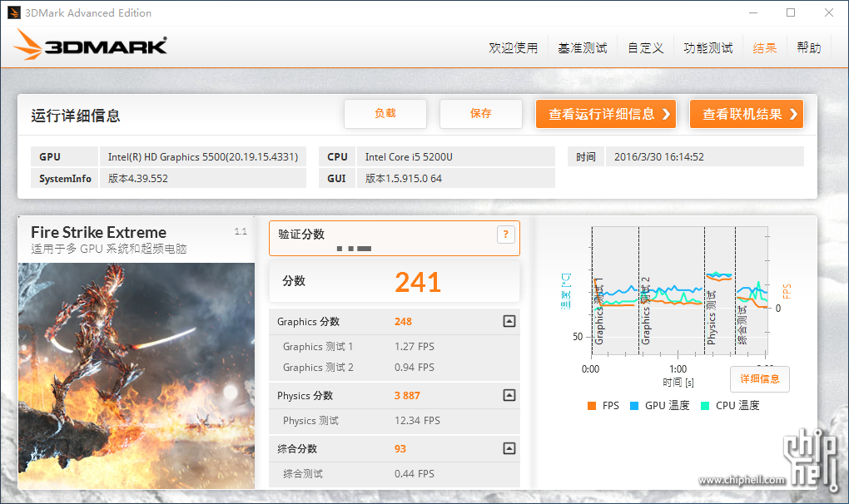The width and height of the screenshot is (849, 504).
Task: Click 查看联机结果 button
Action: pos(746,114)
